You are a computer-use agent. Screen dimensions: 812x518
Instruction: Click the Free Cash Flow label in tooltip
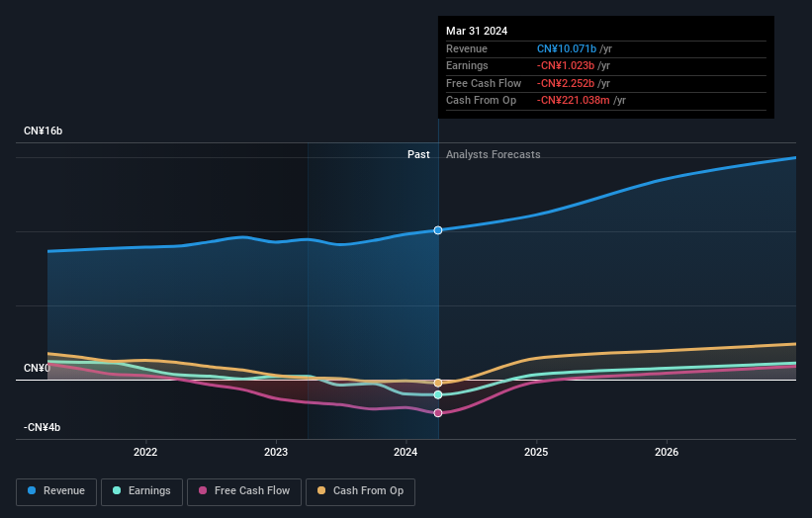coord(484,83)
